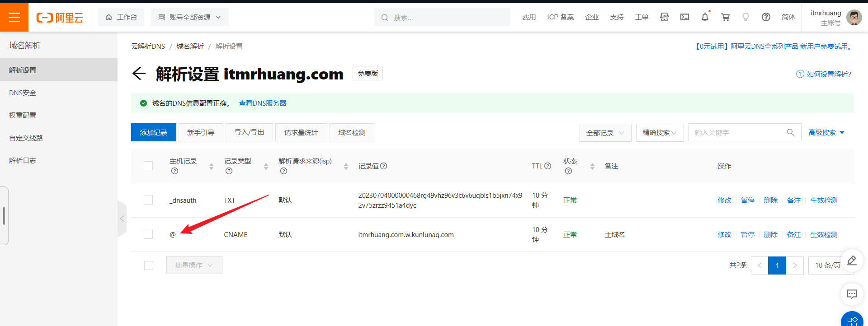Image resolution: width=868 pixels, height=326 pixels.
Task: Click the 导入/导出 button
Action: point(249,132)
